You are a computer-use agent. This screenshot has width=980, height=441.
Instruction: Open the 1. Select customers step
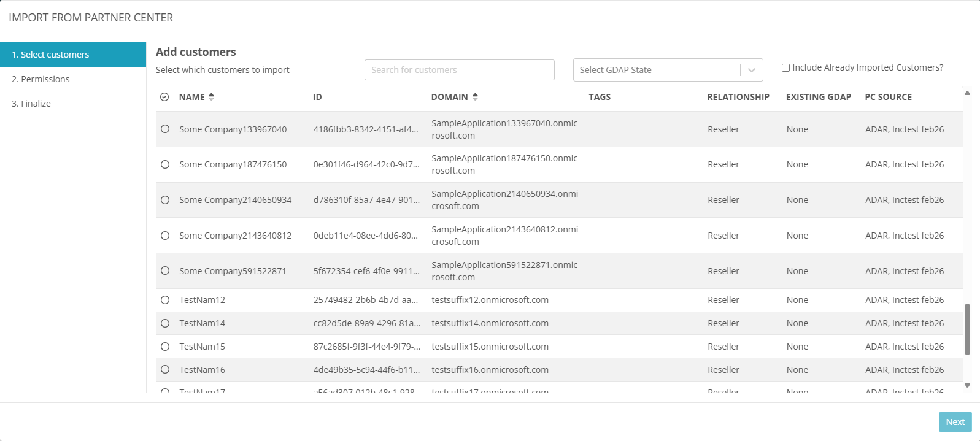click(x=50, y=55)
